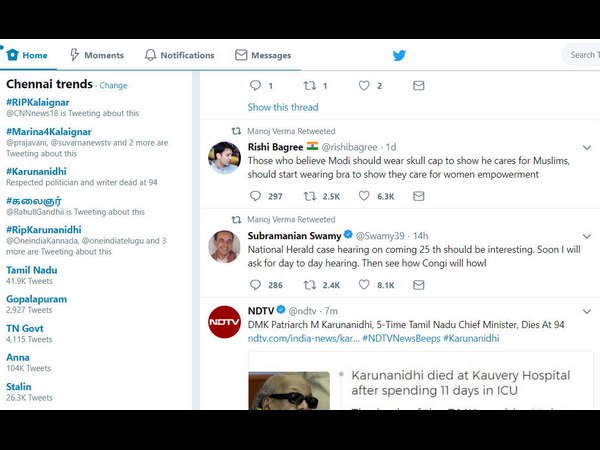Open the Anna trend
Image resolution: width=600 pixels, height=450 pixels.
point(18,357)
